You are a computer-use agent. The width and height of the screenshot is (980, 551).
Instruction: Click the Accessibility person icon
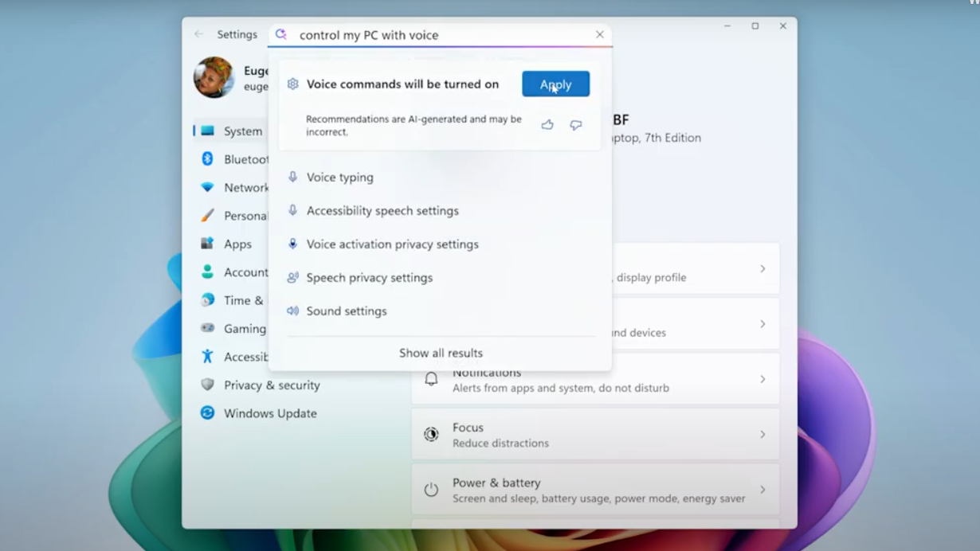(x=207, y=357)
